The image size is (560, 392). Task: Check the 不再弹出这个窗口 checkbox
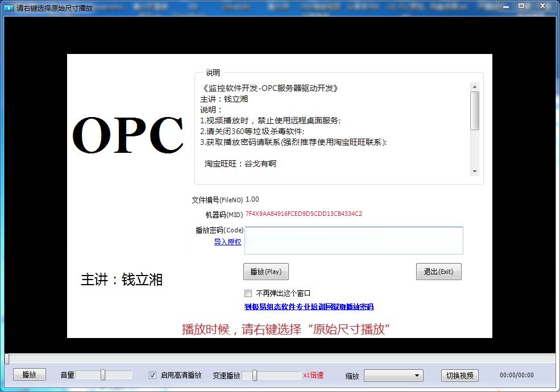point(248,294)
